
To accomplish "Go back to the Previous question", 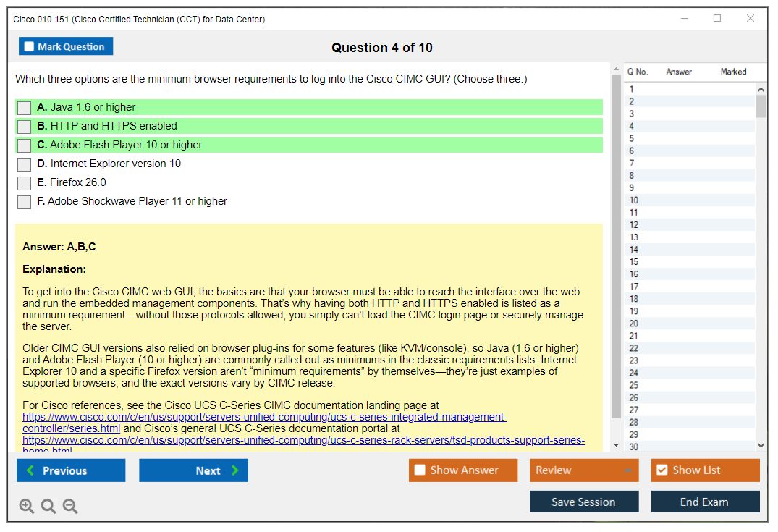I will (x=71, y=470).
